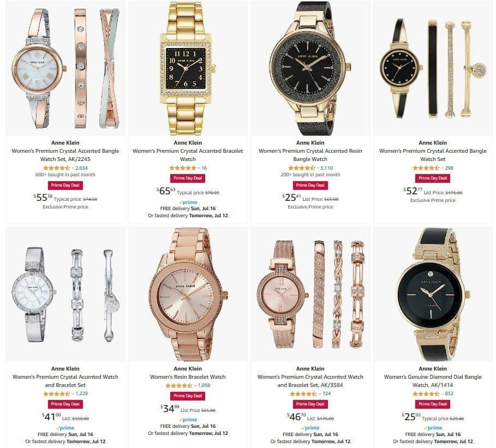
Task: Open Women's Genuine Diamond Dial Bangle Watch title
Action: coord(433,381)
